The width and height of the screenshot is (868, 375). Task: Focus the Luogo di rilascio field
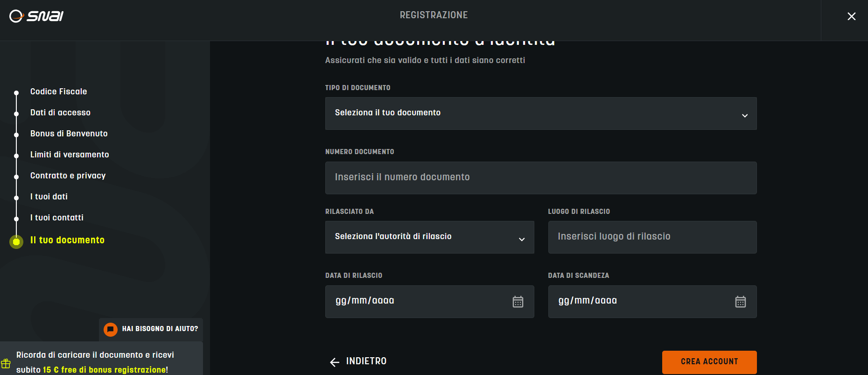(652, 237)
